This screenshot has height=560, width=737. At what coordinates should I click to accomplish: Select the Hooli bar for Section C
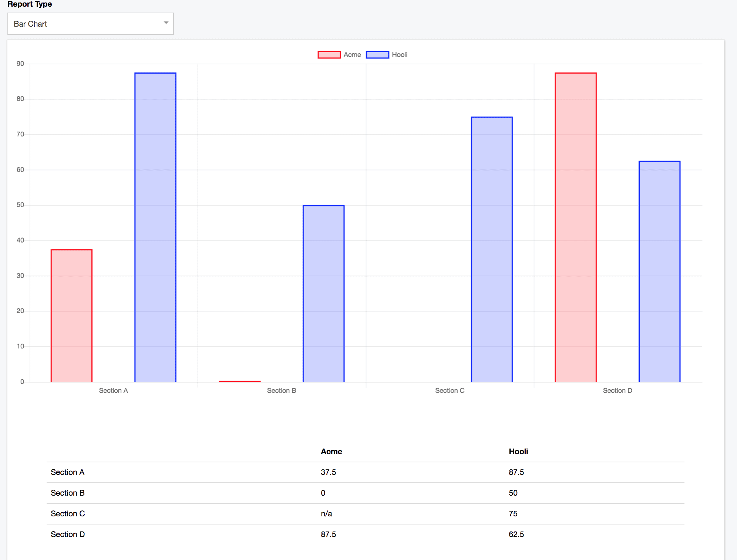(x=492, y=249)
